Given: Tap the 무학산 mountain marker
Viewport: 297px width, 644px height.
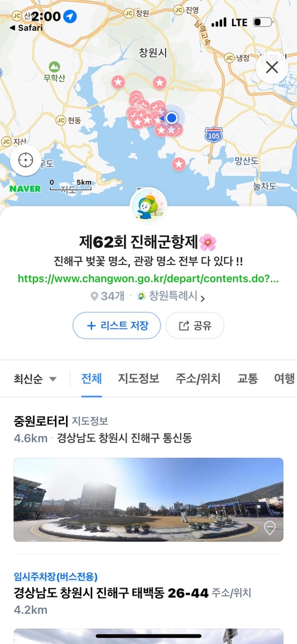Looking at the screenshot, I should pyautogui.click(x=54, y=67).
